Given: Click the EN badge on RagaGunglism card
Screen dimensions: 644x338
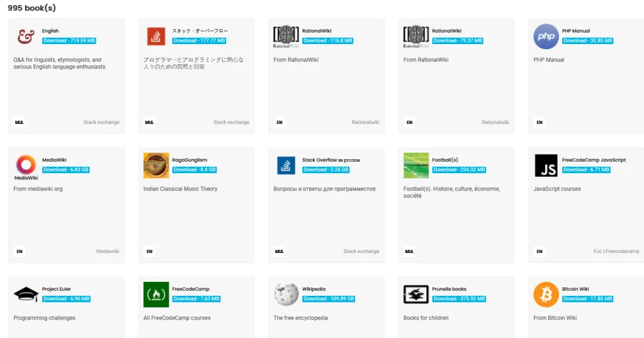Looking at the screenshot, I should 149,251.
